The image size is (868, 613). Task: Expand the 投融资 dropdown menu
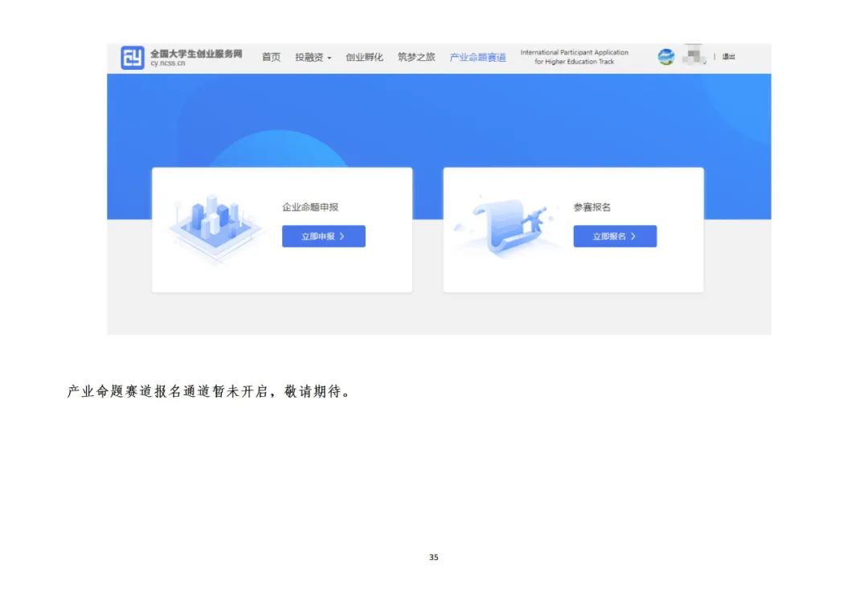tap(312, 58)
